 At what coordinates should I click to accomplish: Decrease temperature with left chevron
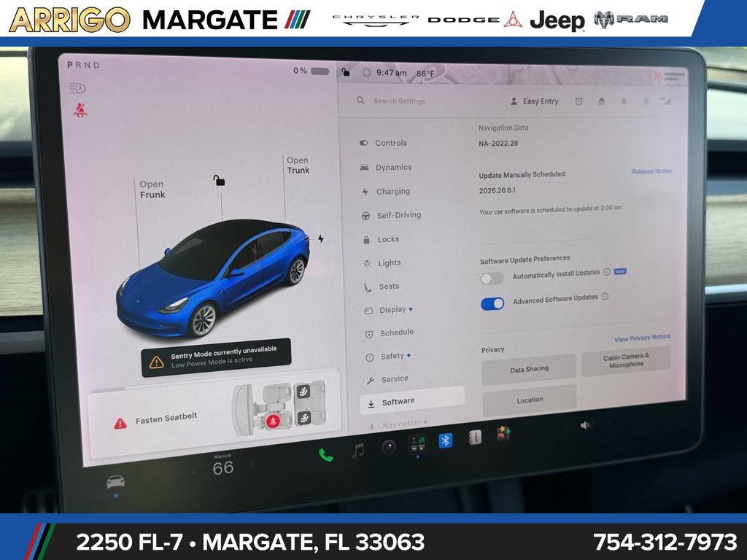[194, 472]
